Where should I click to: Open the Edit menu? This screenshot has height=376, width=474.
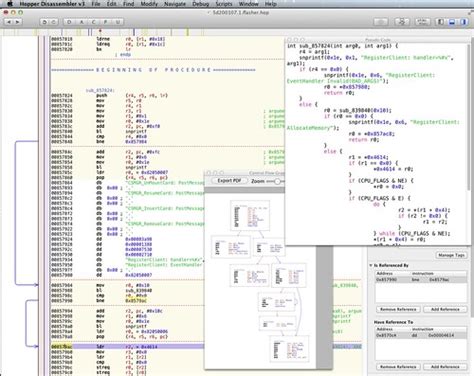112,4
